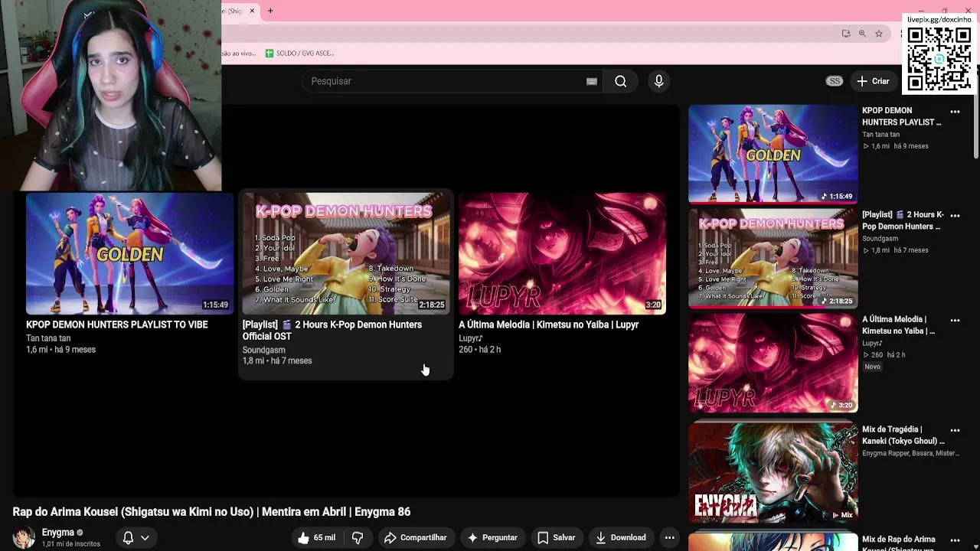Click the SS badge beside Criar
980x551 pixels.
[835, 81]
